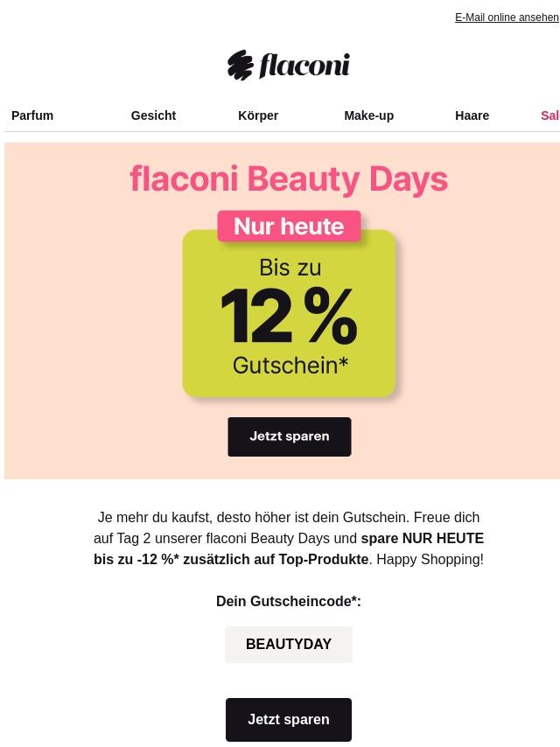This screenshot has height=747, width=560.
Task: Navigate to the Haare category
Action: tap(472, 115)
